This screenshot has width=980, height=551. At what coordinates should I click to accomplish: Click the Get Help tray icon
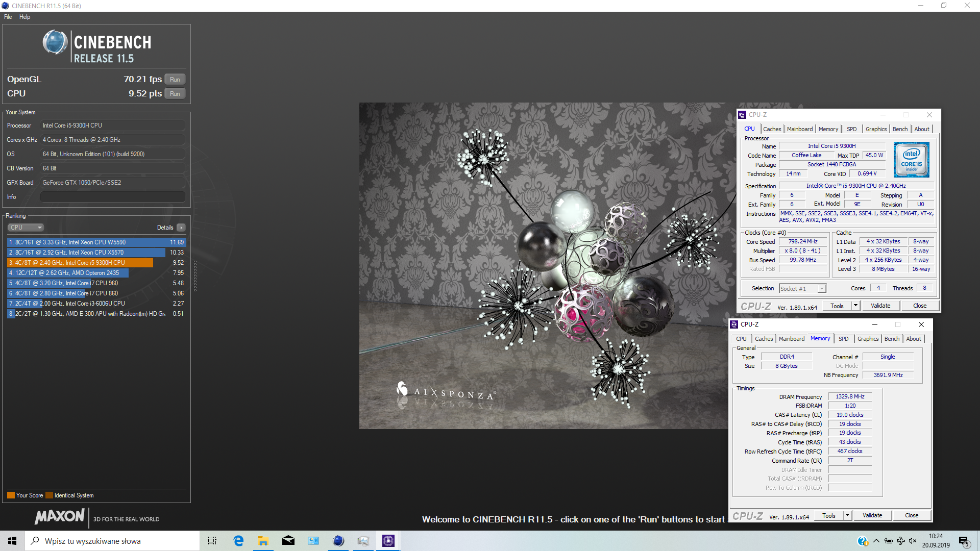pyautogui.click(x=862, y=541)
